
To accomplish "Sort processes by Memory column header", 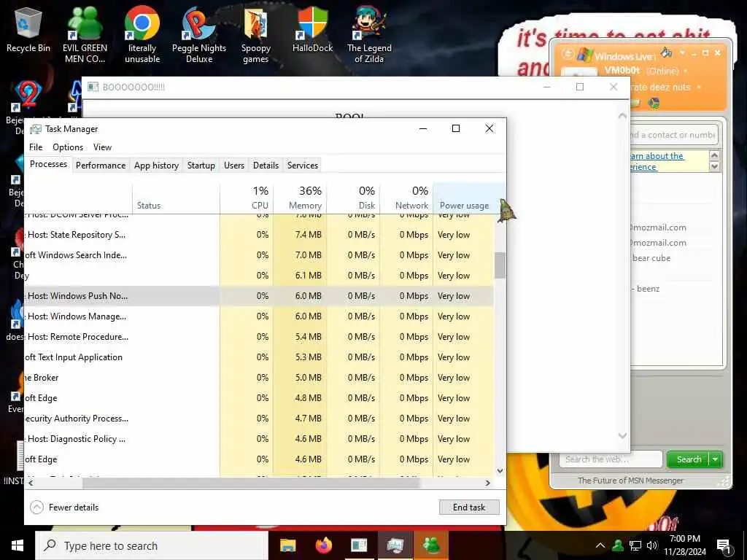I will point(300,198).
